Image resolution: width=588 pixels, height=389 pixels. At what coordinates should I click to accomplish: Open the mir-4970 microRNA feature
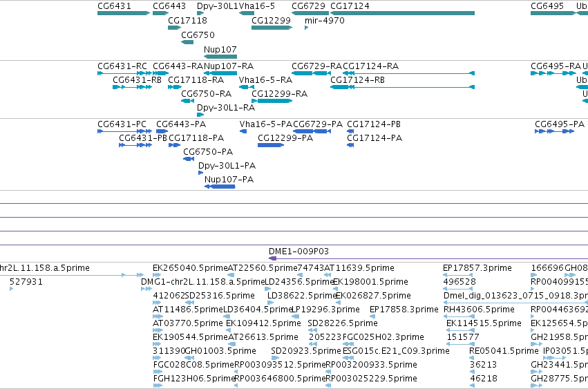(x=306, y=28)
